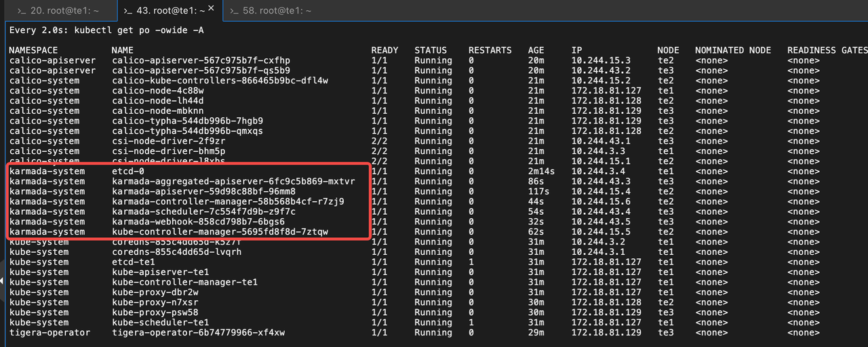
Task: Select the '43. root@te1: ~' tab
Action: point(169,11)
